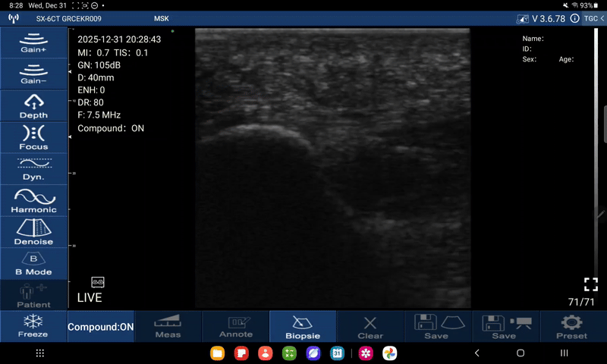Toggle Harmonic imaging
607x364 pixels.
click(x=33, y=201)
